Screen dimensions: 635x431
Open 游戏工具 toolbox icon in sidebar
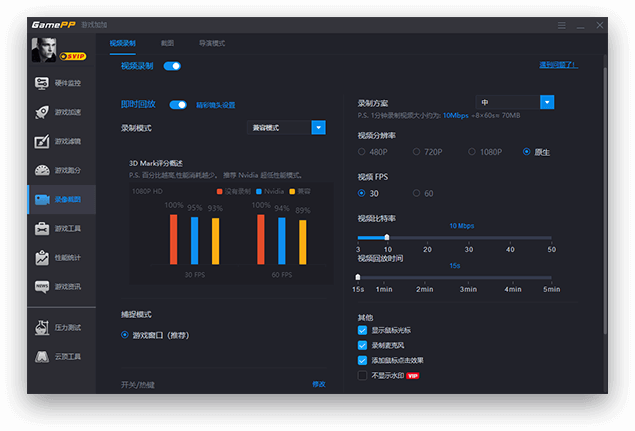58,228
